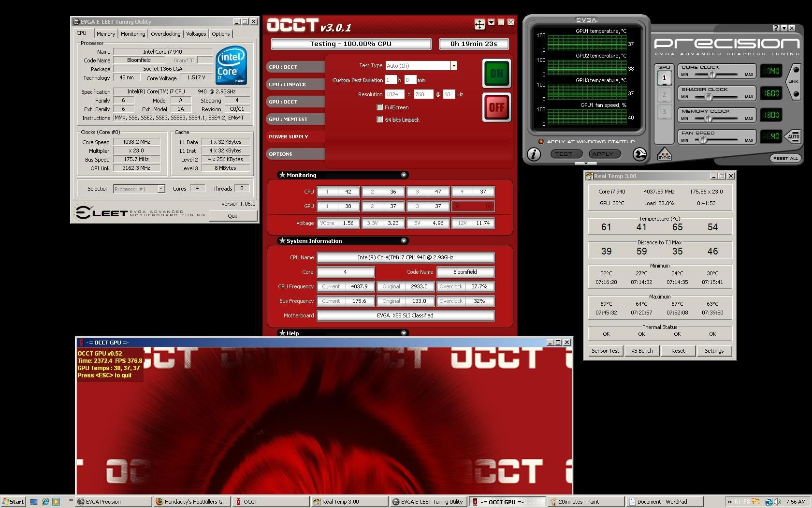The image size is (812, 508).
Task: Toggle Apply at Windows Startup indicator
Action: (x=541, y=142)
